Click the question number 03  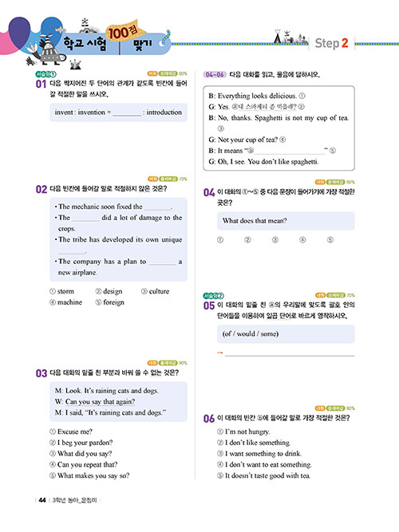tap(41, 373)
